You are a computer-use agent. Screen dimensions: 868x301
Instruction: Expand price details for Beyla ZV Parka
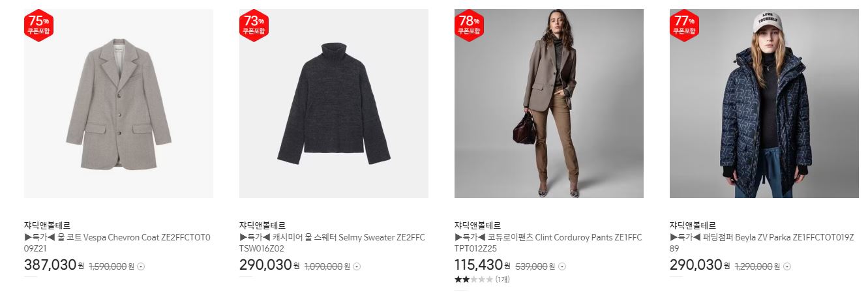pyautogui.click(x=787, y=266)
